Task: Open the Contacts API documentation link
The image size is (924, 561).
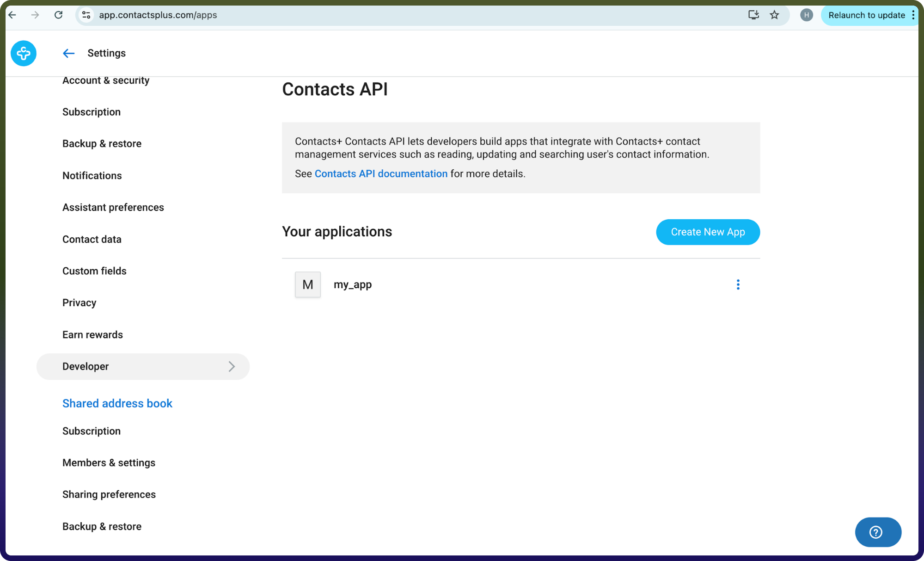Action: [x=381, y=174]
